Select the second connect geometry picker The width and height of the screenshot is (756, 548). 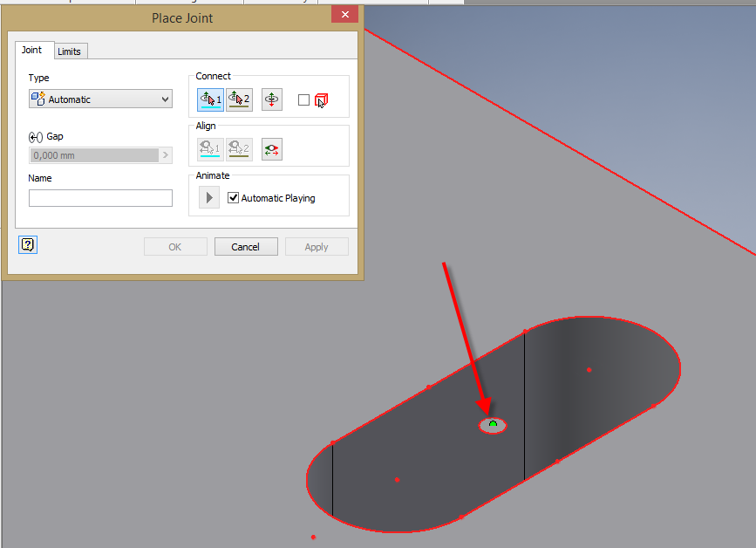pos(239,99)
